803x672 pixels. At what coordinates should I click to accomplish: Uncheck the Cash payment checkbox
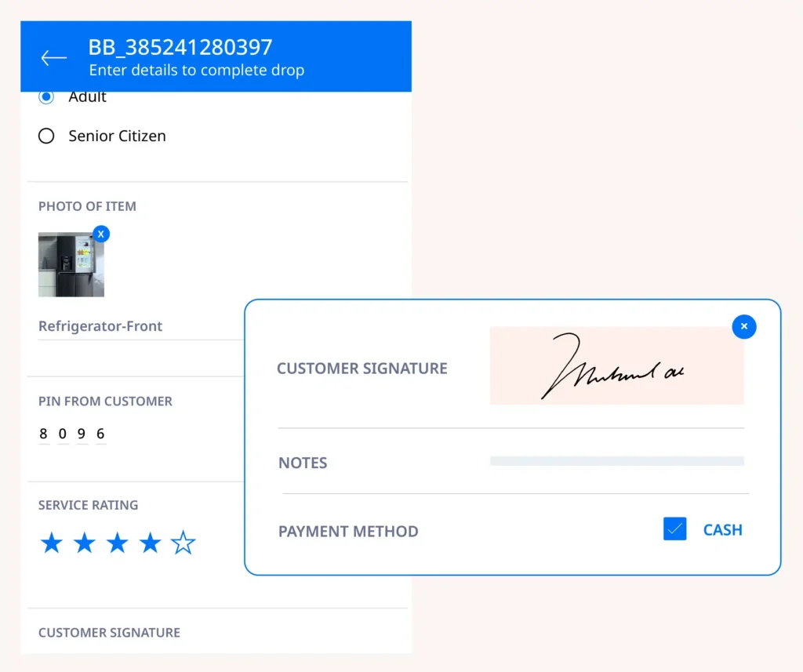pyautogui.click(x=674, y=529)
